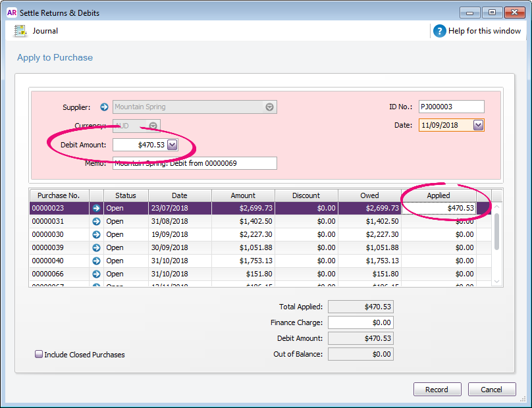
Task: Open detail arrow for purchase 00000066
Action: 97,274
